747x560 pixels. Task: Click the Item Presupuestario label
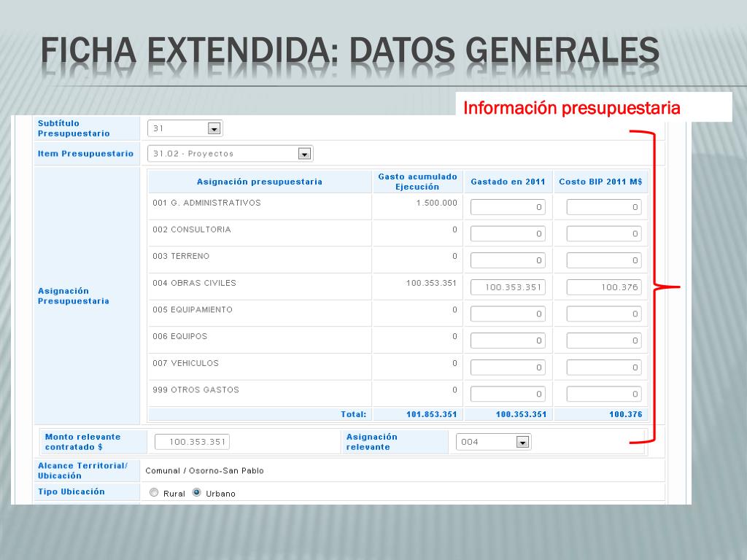pos(86,153)
